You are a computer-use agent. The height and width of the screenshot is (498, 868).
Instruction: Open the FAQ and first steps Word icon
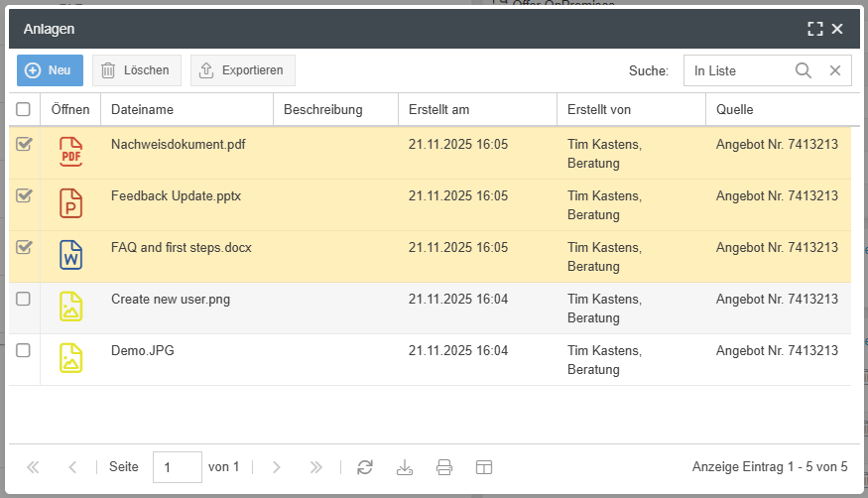[x=70, y=255]
